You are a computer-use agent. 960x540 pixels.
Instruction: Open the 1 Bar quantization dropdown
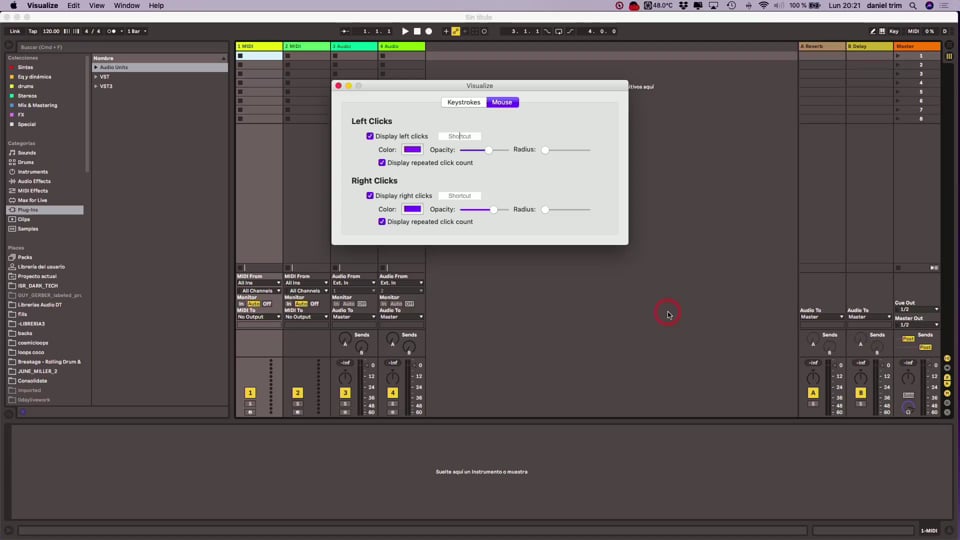click(137, 31)
